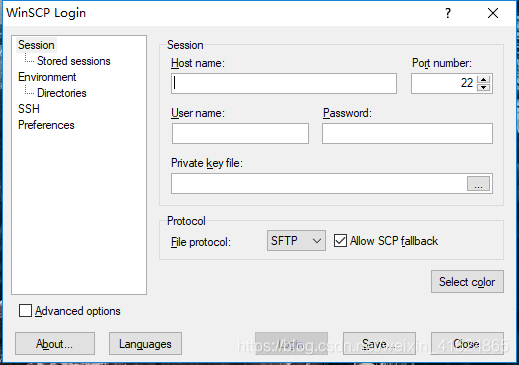
Task: Decrease port number with down arrow
Action: [483, 87]
